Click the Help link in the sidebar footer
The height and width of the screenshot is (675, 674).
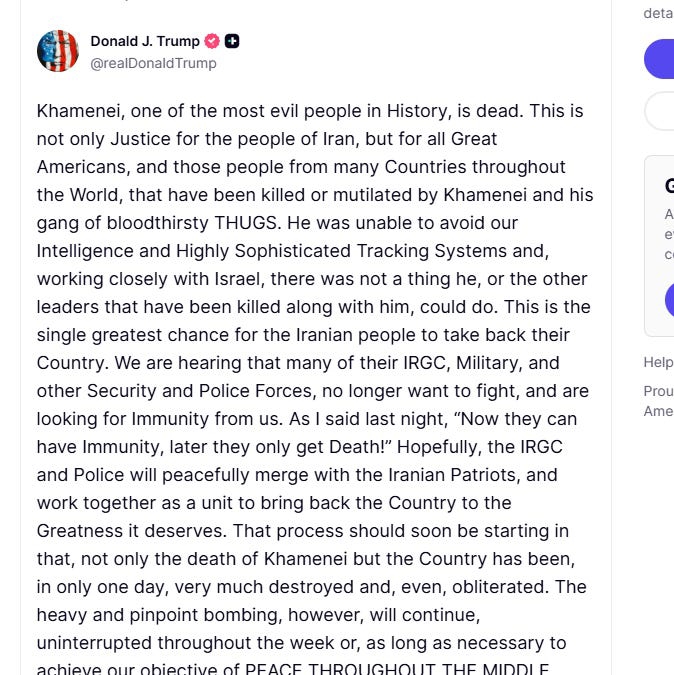pyautogui.click(x=658, y=362)
